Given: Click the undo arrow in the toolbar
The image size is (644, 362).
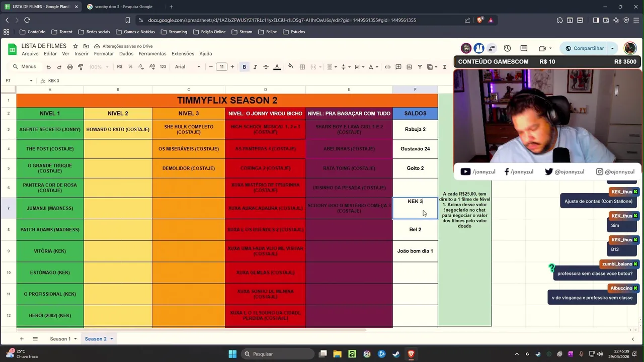Looking at the screenshot, I should pos(48,67).
